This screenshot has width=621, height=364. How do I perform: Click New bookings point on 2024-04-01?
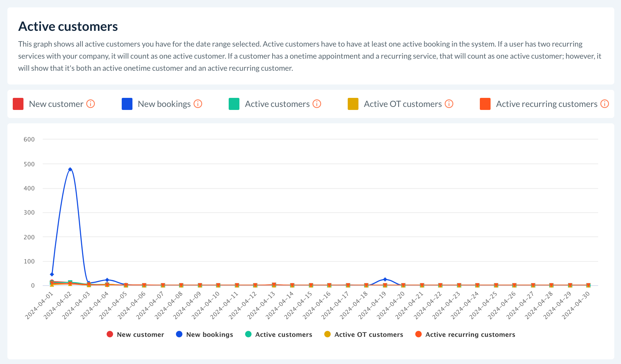point(52,275)
